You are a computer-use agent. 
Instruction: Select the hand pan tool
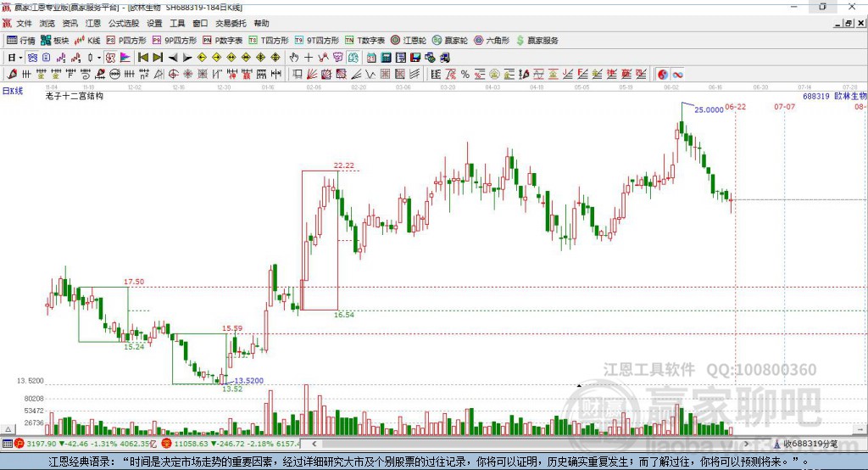[294, 57]
